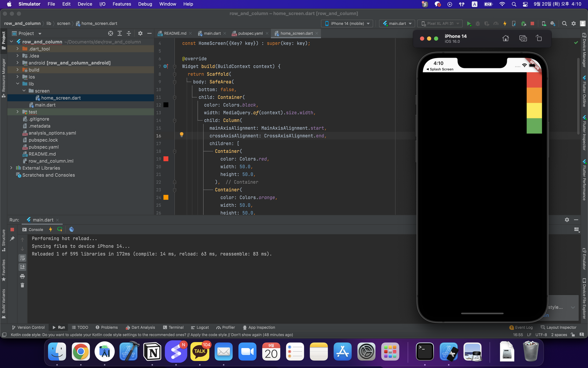This screenshot has height=368, width=588.
Task: Toggle scroll to end in Run console
Action: point(22,267)
